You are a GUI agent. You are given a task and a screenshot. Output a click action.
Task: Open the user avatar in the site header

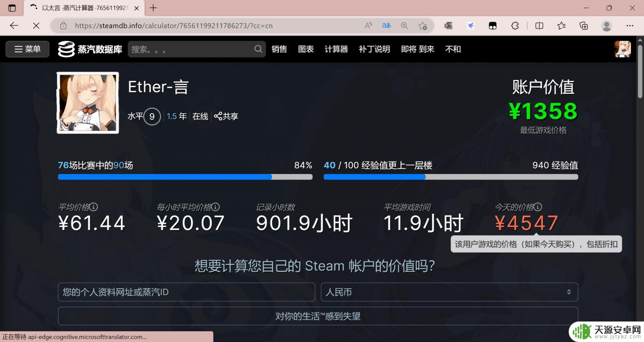click(622, 49)
